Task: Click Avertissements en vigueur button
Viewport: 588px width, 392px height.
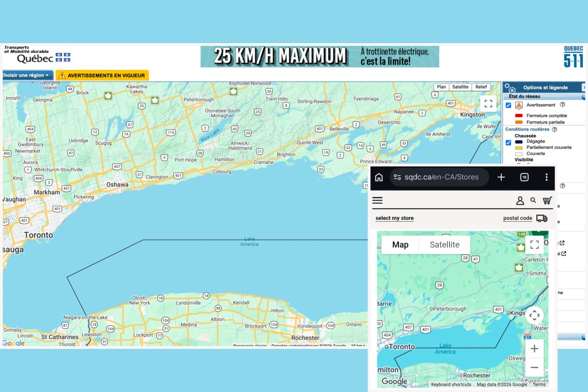Action: [102, 75]
